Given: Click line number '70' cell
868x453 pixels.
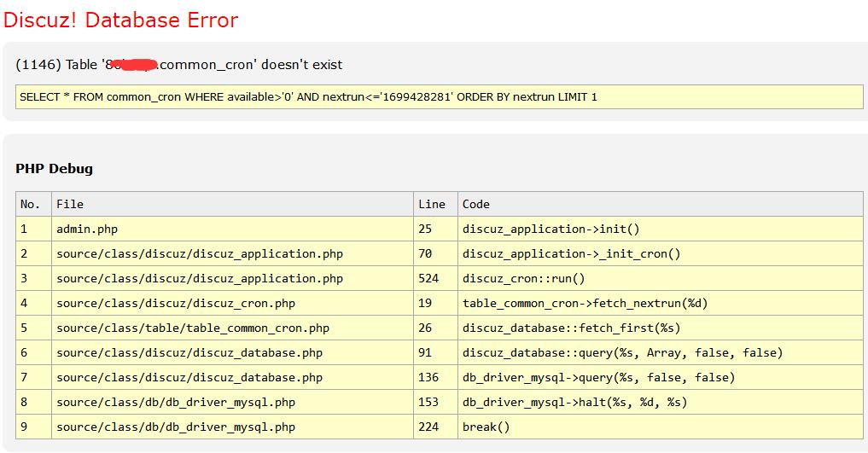Looking at the screenshot, I should 435,254.
